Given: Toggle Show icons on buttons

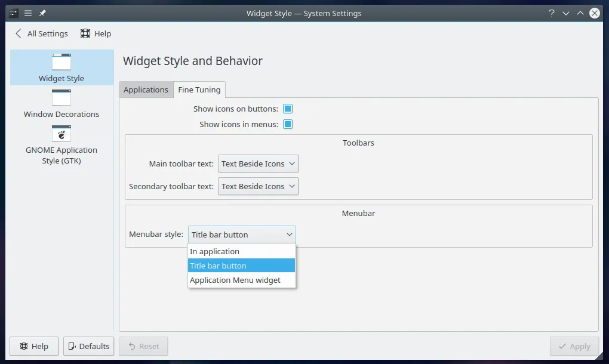Looking at the screenshot, I should click(287, 109).
